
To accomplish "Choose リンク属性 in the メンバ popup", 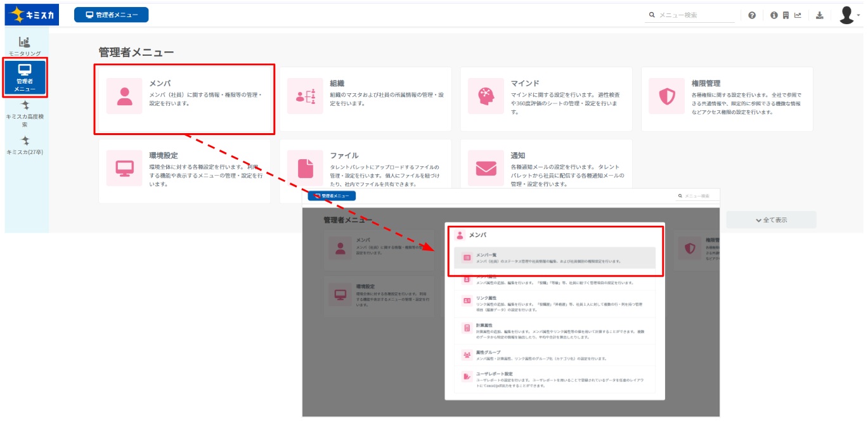I will (555, 304).
